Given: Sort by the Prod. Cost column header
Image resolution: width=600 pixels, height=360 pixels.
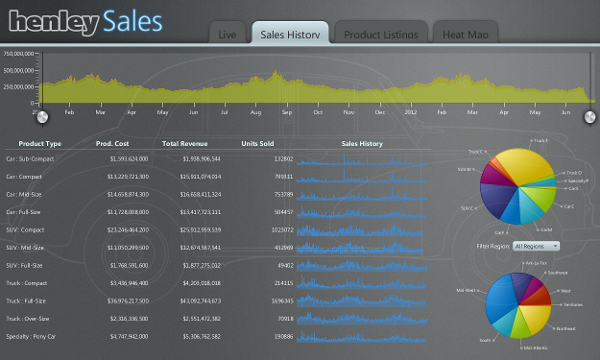Looking at the screenshot, I should pyautogui.click(x=112, y=143).
